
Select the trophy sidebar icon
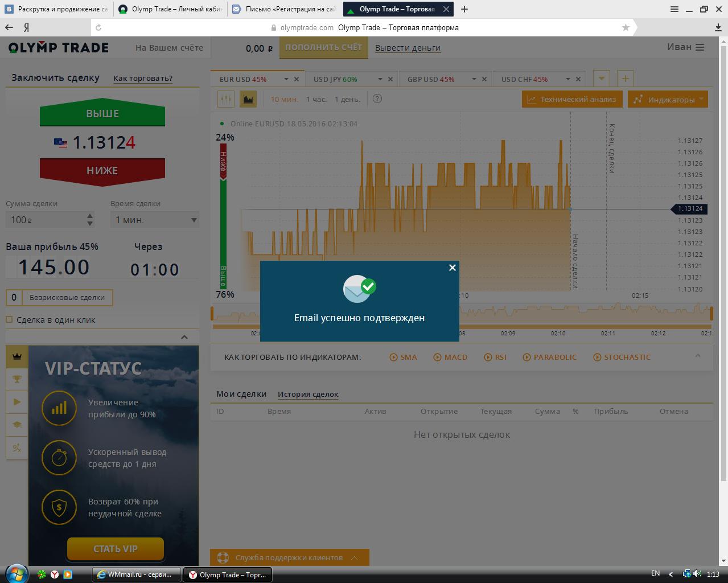[17, 379]
